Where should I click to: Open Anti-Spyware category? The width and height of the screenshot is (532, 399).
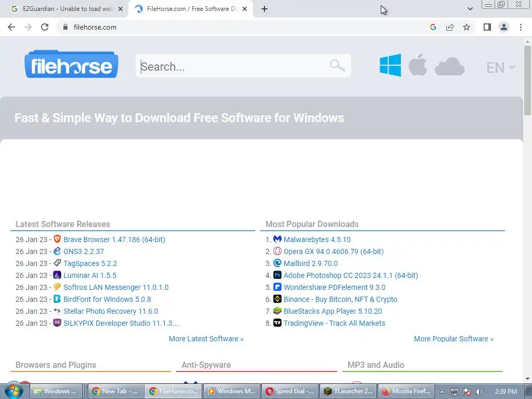tap(206, 365)
